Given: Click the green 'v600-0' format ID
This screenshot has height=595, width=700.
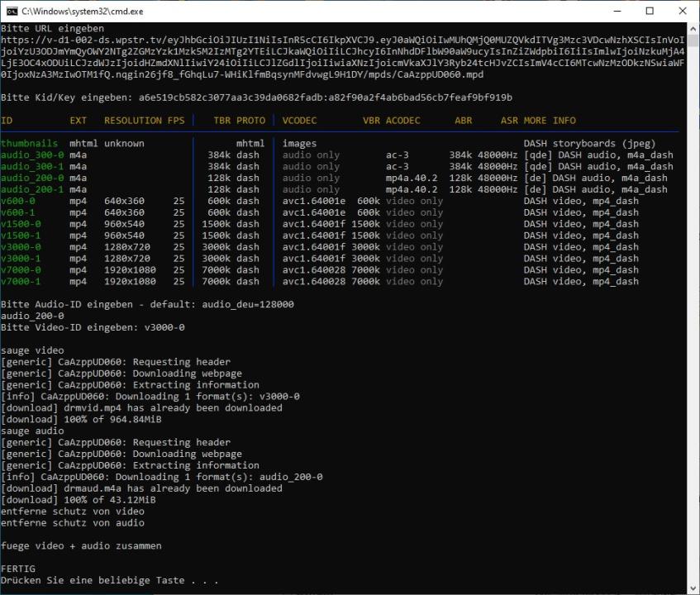Looking at the screenshot, I should click(x=18, y=201).
